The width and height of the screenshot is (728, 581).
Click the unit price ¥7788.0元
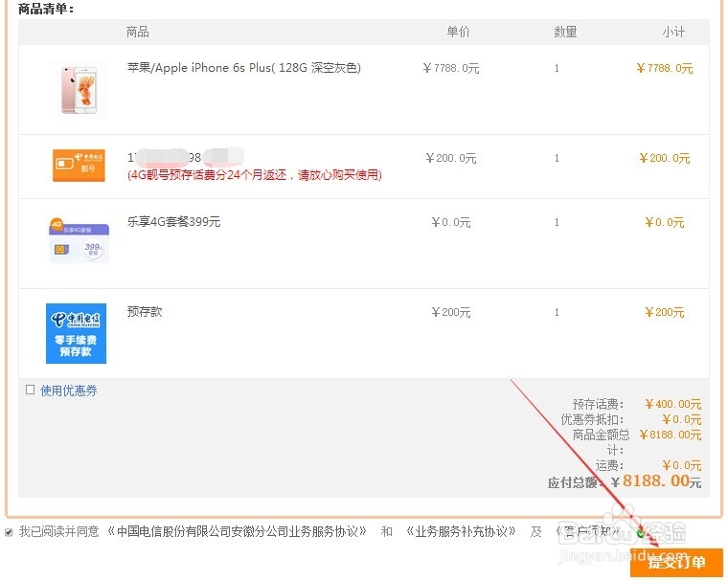click(451, 68)
